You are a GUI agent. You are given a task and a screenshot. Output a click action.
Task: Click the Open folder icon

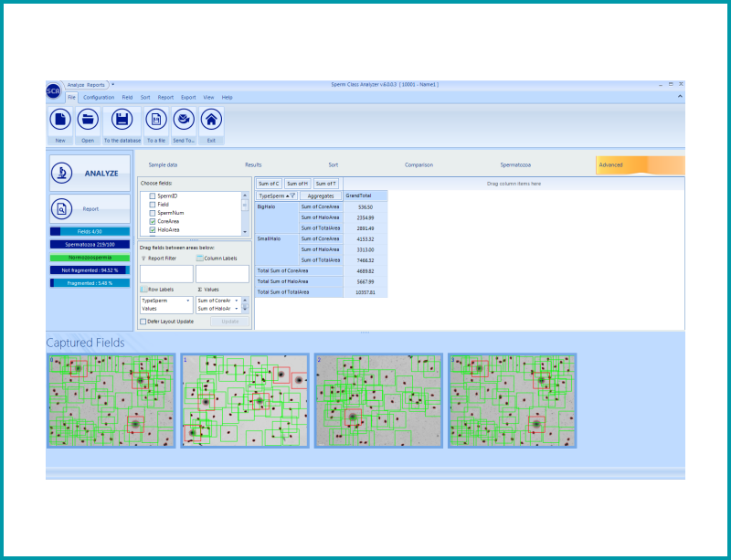[88, 120]
